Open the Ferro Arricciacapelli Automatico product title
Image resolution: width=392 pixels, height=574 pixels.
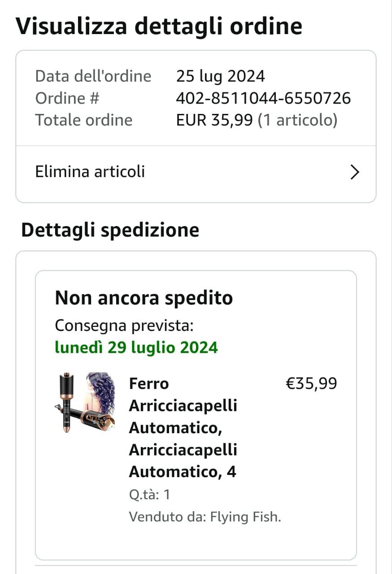click(183, 427)
